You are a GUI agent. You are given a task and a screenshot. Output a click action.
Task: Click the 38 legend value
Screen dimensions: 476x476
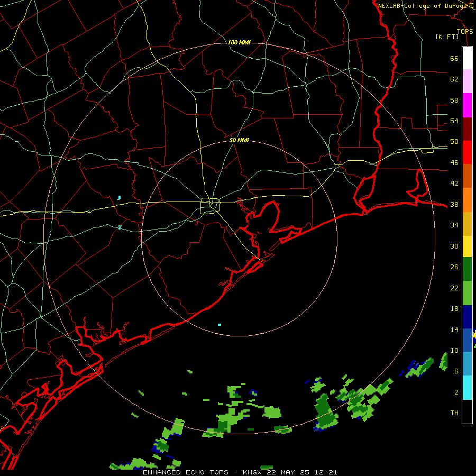[x=454, y=204]
